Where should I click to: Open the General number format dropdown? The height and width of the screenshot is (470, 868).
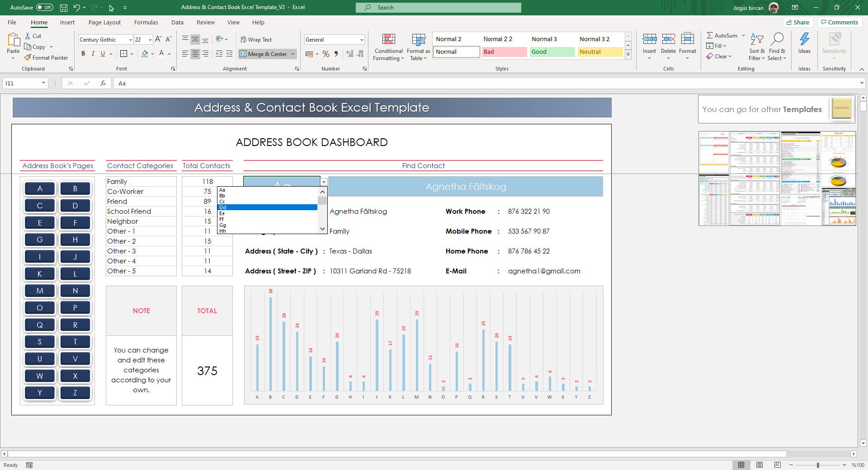(362, 39)
